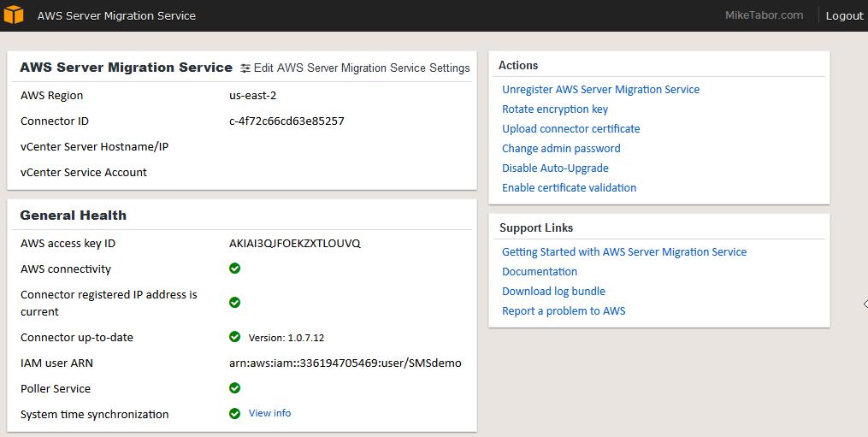Click the IAM user ARN label
The height and width of the screenshot is (437, 868).
pos(56,363)
